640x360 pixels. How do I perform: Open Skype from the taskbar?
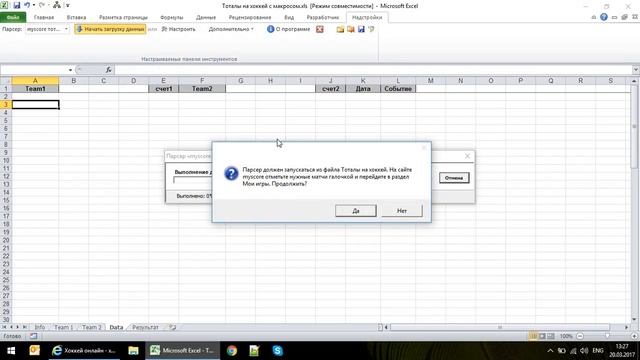278,351
